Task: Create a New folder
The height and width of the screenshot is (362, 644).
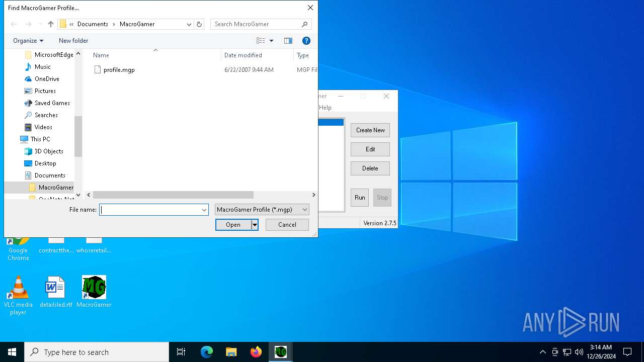Action: tap(73, 41)
